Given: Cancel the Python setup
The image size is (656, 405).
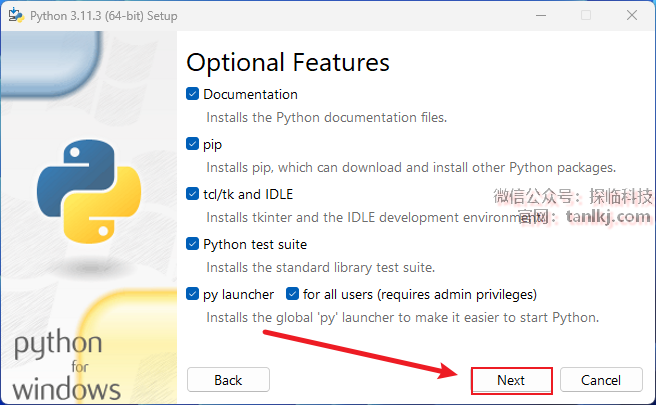Looking at the screenshot, I should tap(601, 380).
